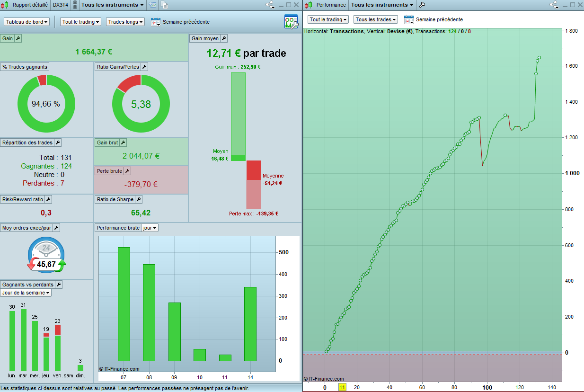This screenshot has height=392, width=584.
Task: Open the wrench settings in Performance title bar
Action: tap(423, 5)
